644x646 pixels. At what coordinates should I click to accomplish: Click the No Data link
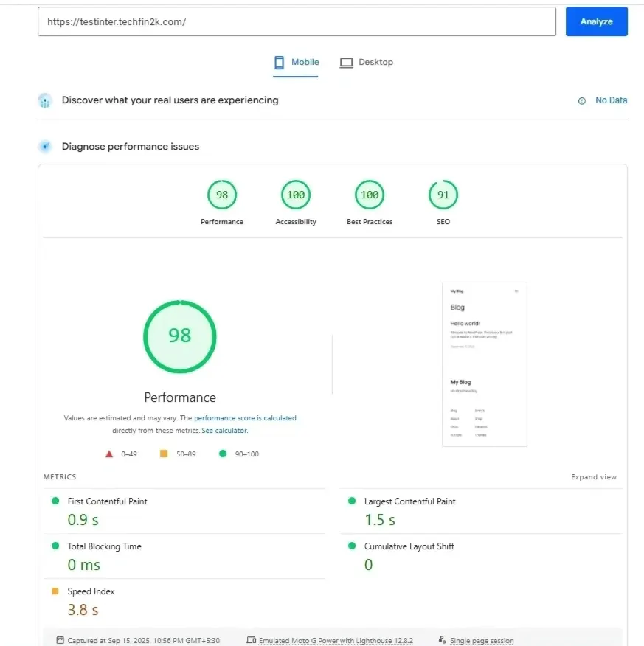(611, 100)
